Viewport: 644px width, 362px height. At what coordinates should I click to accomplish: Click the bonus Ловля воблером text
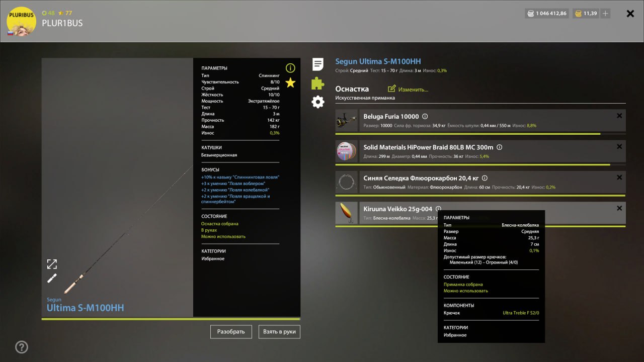pyautogui.click(x=233, y=184)
